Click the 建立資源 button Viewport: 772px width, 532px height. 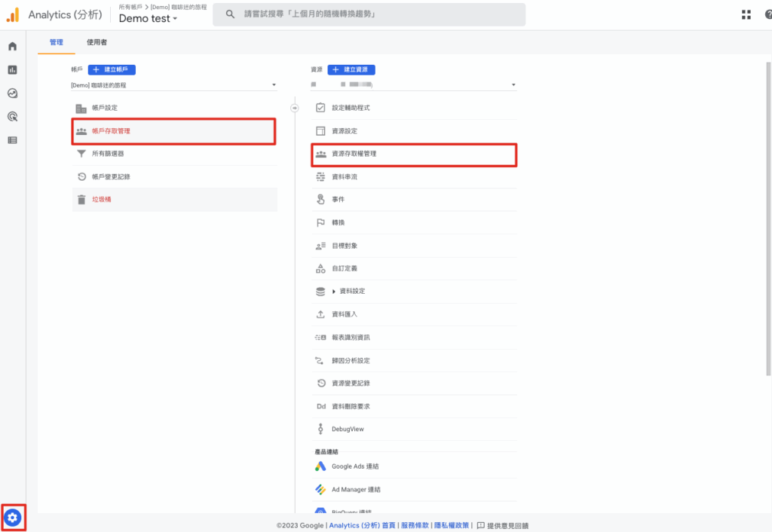tap(351, 69)
